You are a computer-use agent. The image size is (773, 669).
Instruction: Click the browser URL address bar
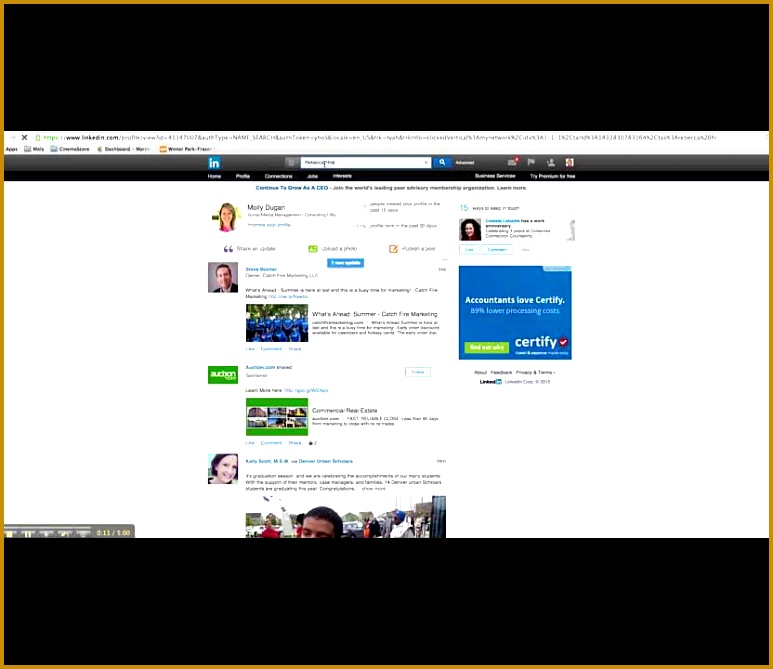pyautogui.click(x=380, y=138)
